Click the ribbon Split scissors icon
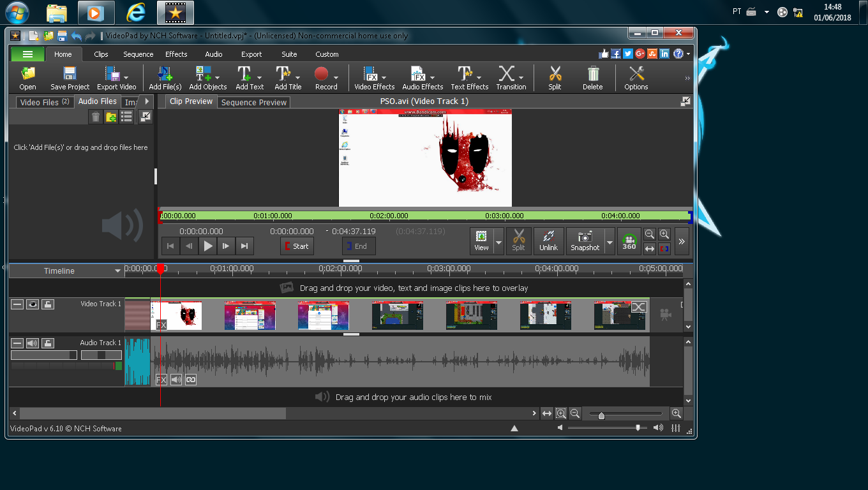The width and height of the screenshot is (868, 490). pyautogui.click(x=555, y=78)
